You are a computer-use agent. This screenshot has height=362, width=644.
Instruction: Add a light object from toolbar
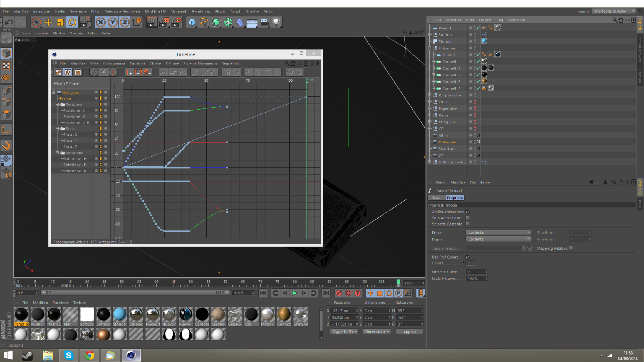click(276, 22)
